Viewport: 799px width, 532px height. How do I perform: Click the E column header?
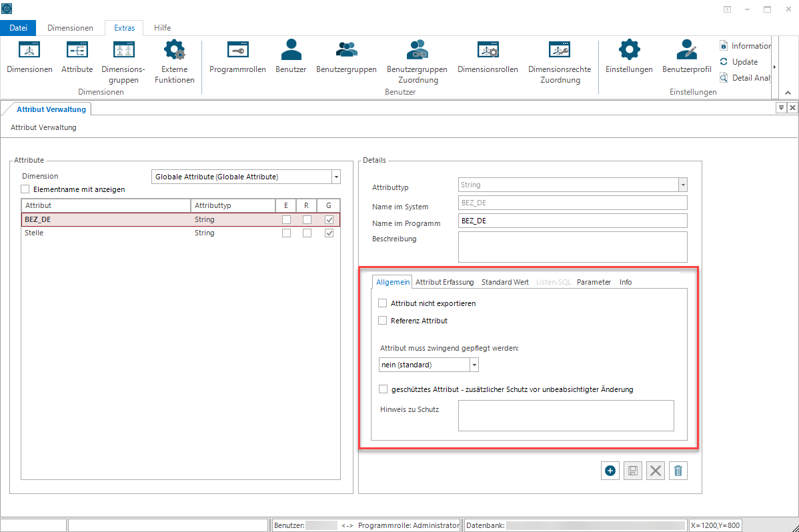click(286, 205)
